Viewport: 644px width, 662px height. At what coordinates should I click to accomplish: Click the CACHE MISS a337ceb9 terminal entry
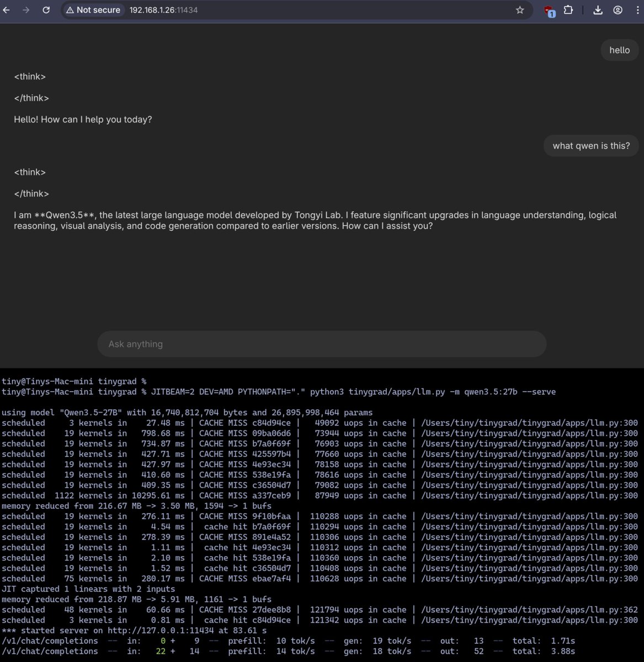click(x=245, y=495)
